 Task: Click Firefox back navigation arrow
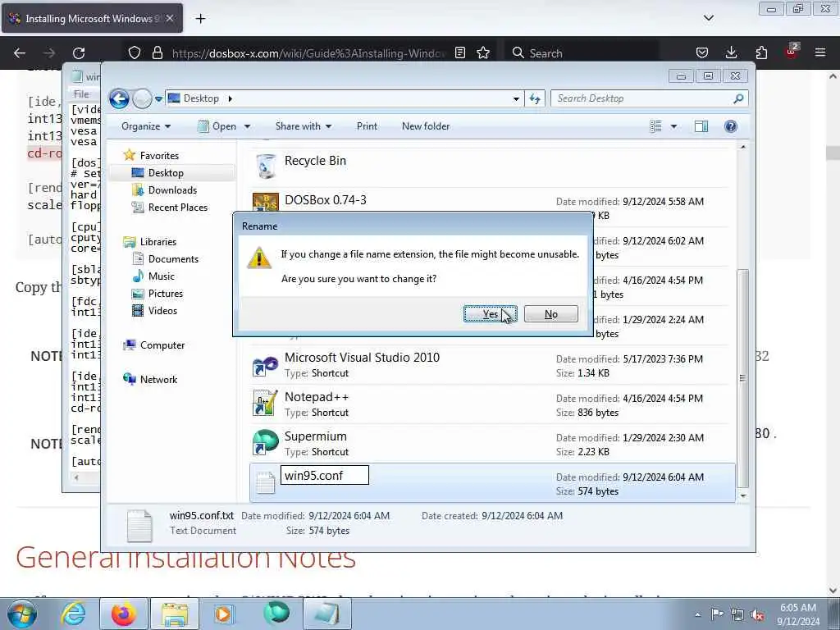[x=20, y=53]
